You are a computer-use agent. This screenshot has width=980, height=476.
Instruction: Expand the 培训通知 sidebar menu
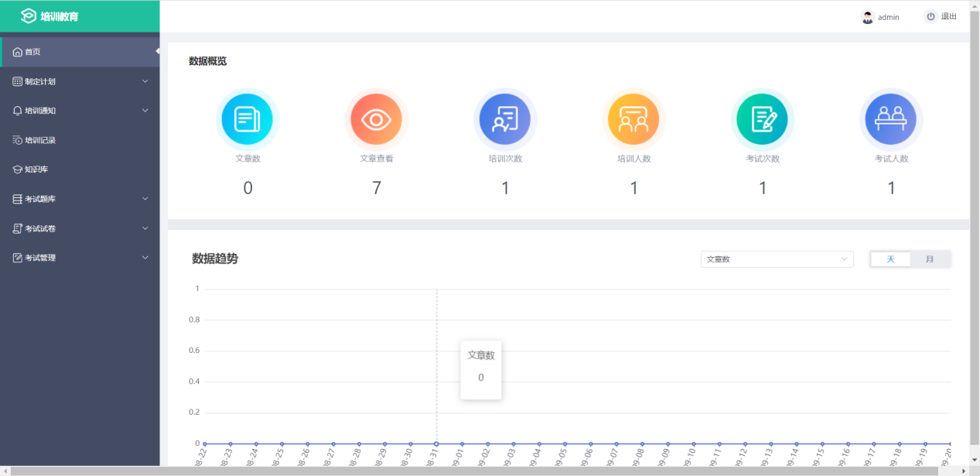(80, 111)
